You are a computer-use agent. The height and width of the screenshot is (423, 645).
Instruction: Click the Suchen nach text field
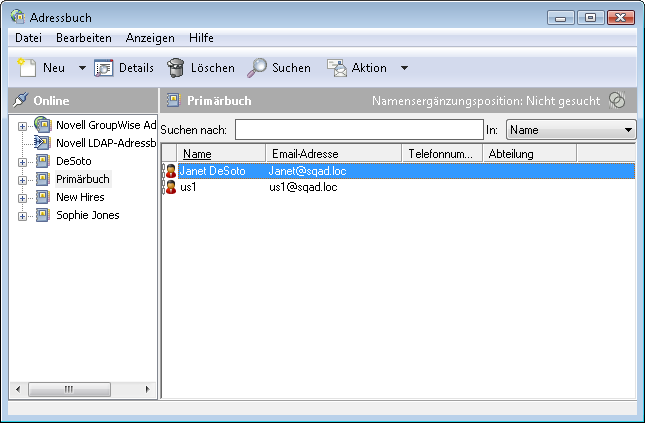(x=358, y=130)
